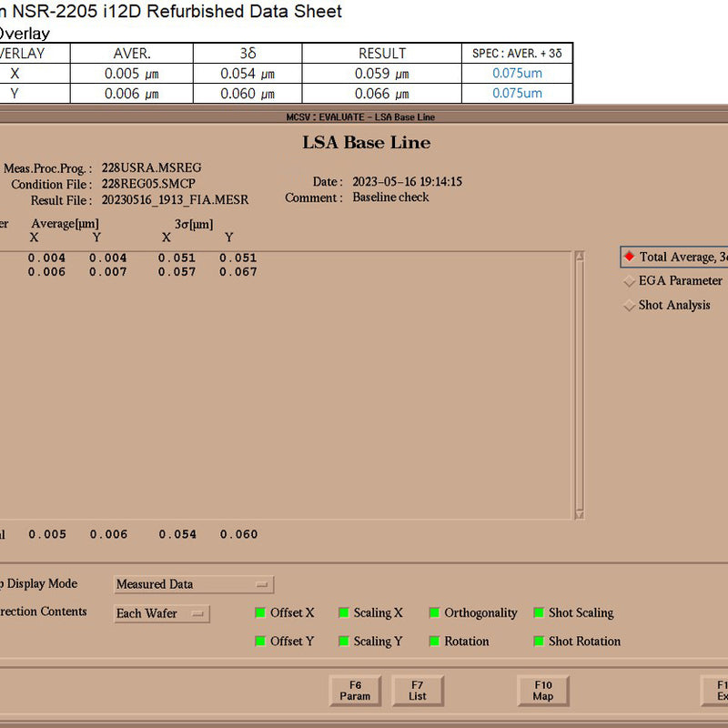Disable the Scaling X correction
The image size is (728, 728).
tap(344, 613)
